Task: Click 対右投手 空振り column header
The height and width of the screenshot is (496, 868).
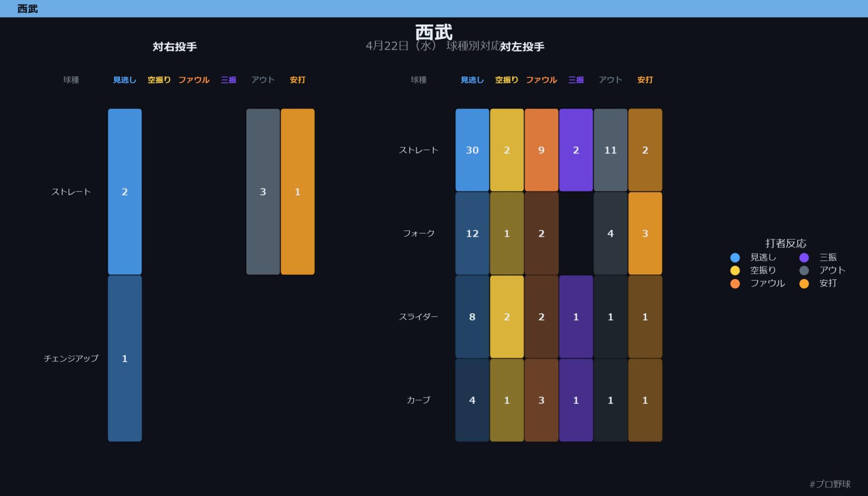Action: [x=159, y=80]
